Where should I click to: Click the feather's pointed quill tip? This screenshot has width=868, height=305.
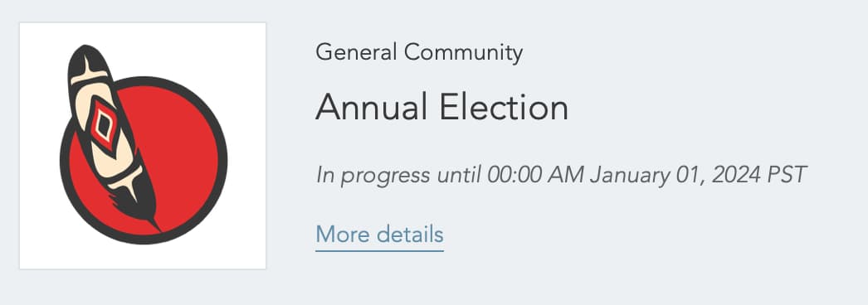coord(155,225)
